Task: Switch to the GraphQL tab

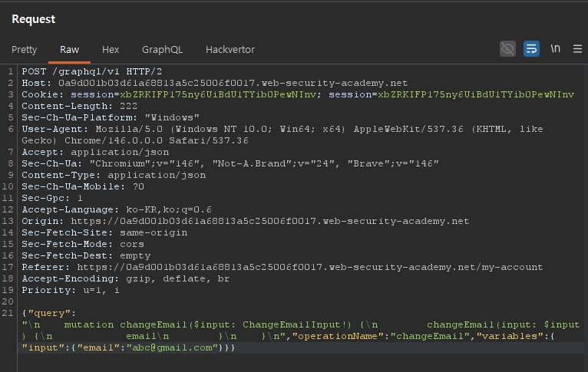Action: click(x=162, y=50)
